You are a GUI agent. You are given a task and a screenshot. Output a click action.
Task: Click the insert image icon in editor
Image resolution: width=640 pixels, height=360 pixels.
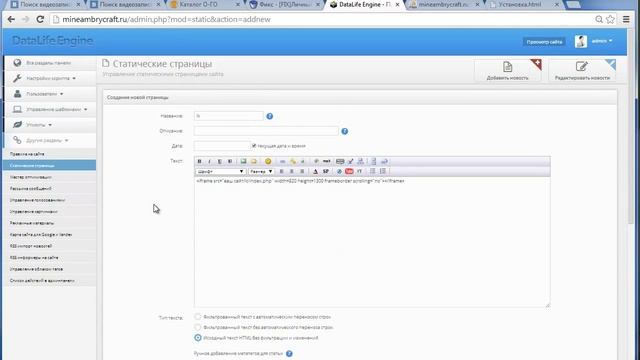pyautogui.click(x=243, y=161)
